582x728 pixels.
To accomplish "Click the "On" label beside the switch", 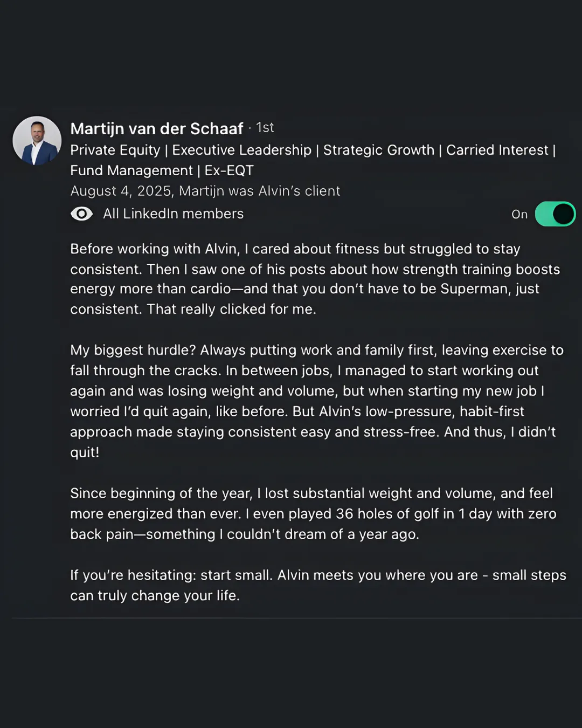I will tap(519, 215).
